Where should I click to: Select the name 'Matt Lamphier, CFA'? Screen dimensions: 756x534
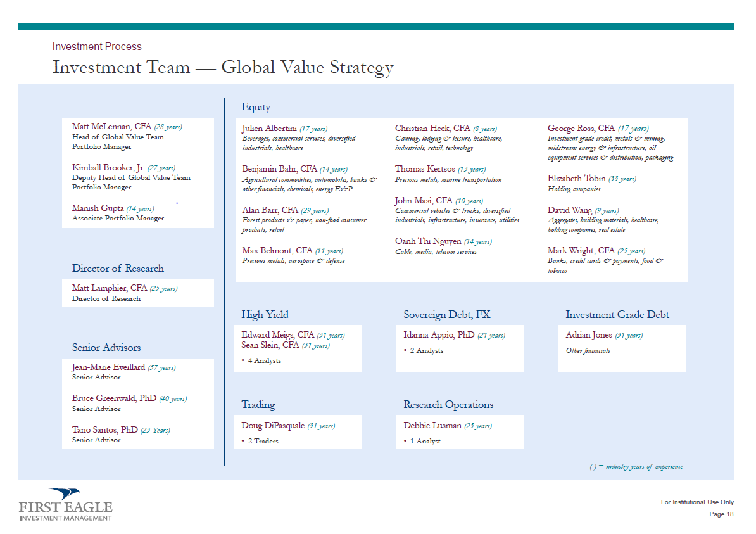[110, 288]
